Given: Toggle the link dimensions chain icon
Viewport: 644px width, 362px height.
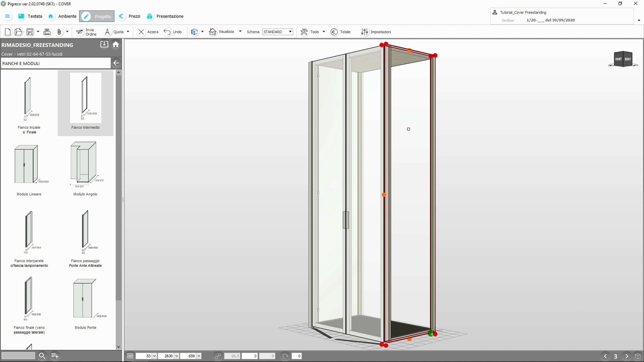Looking at the screenshot, I should [x=218, y=356].
